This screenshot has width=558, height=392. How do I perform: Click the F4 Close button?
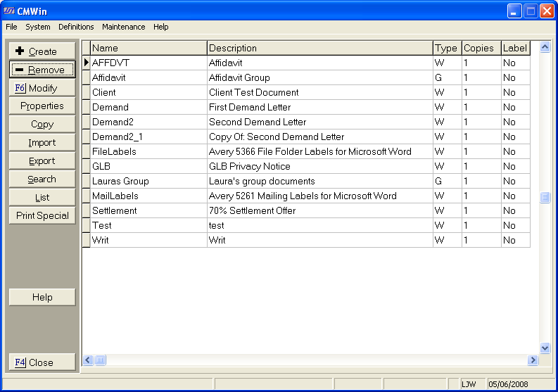click(x=42, y=362)
